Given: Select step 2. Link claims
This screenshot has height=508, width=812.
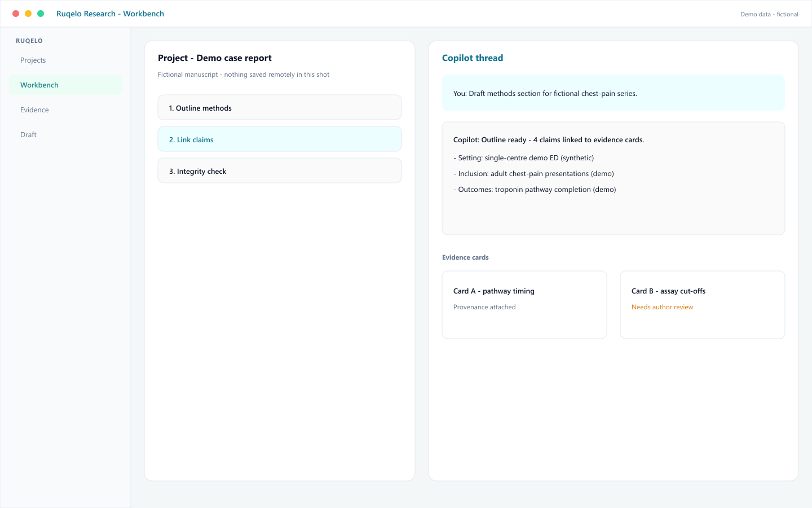Looking at the screenshot, I should click(x=280, y=139).
